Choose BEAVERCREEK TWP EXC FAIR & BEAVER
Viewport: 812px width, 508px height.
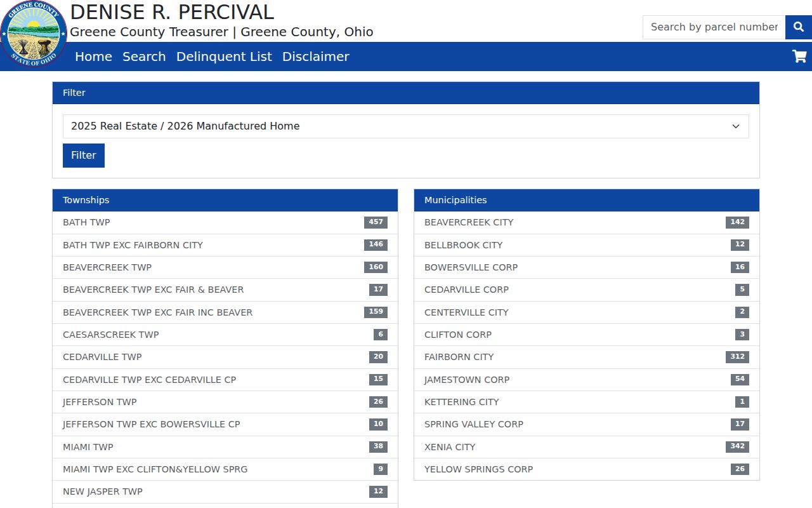point(225,290)
